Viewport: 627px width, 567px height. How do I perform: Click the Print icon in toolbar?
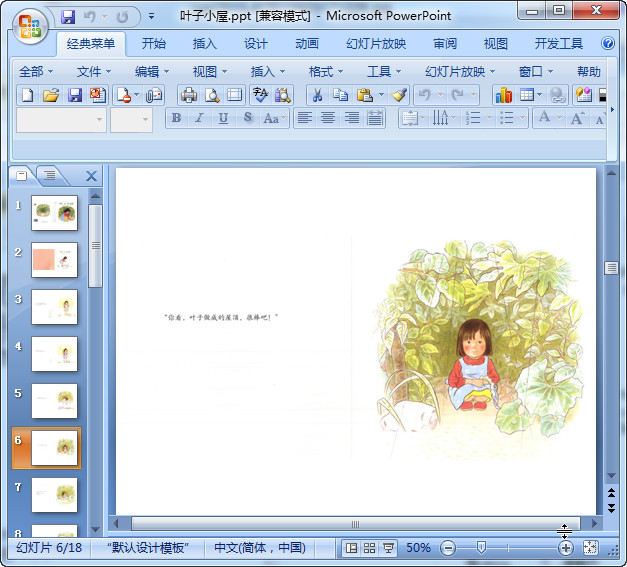pos(189,95)
